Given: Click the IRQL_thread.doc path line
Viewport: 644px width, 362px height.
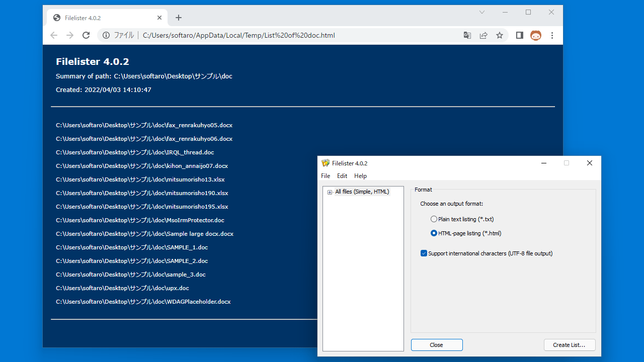Looking at the screenshot, I should click(135, 152).
